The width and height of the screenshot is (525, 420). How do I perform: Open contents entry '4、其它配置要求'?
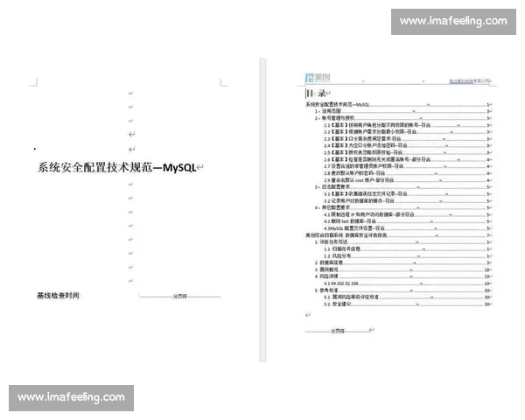pos(402,207)
